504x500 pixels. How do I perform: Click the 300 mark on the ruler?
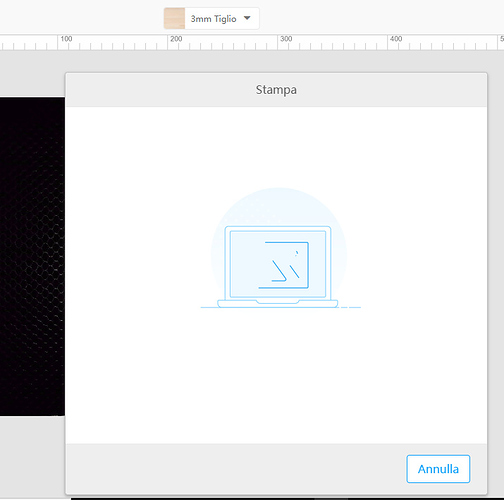pos(286,39)
